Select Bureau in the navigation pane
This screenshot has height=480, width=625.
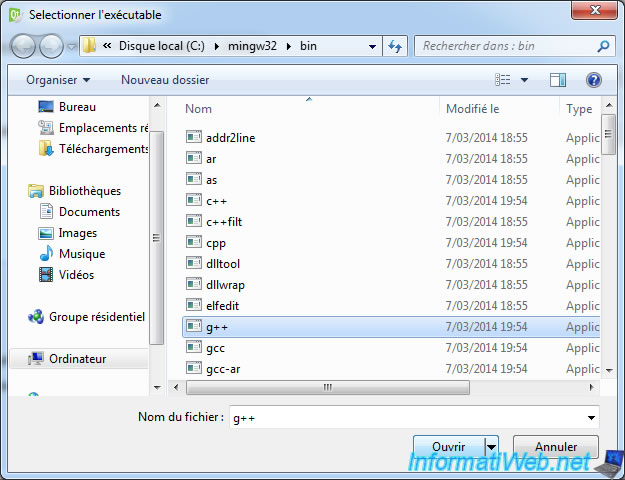tap(77, 107)
